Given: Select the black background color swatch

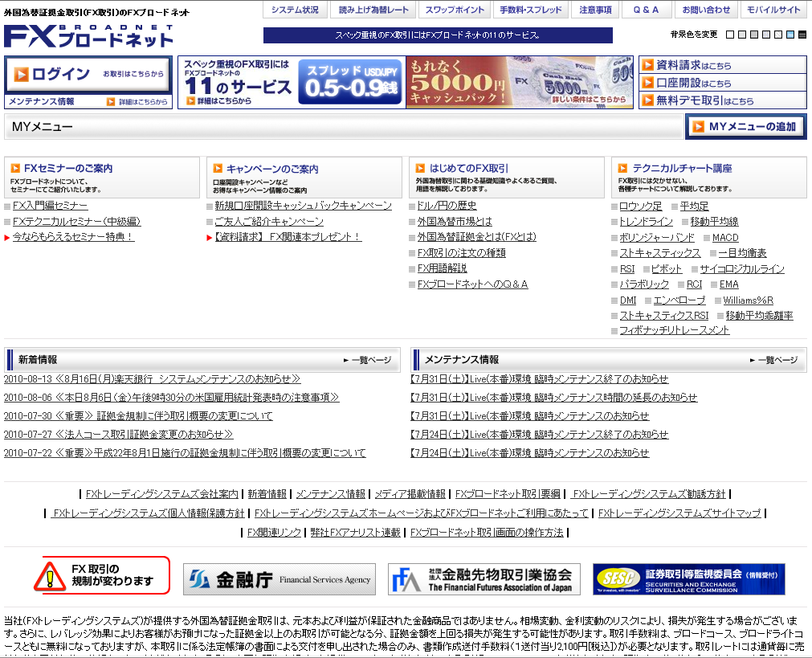Looking at the screenshot, I should click(802, 35).
